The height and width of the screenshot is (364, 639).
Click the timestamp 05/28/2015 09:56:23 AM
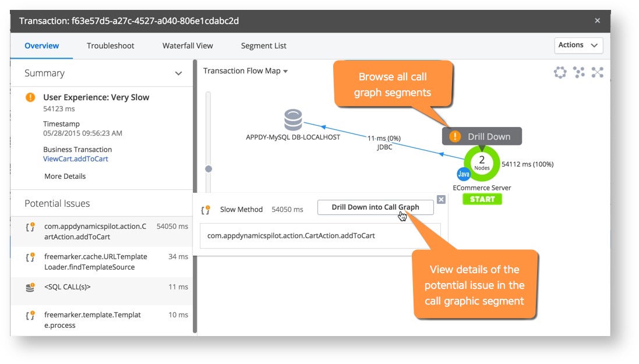tap(83, 133)
